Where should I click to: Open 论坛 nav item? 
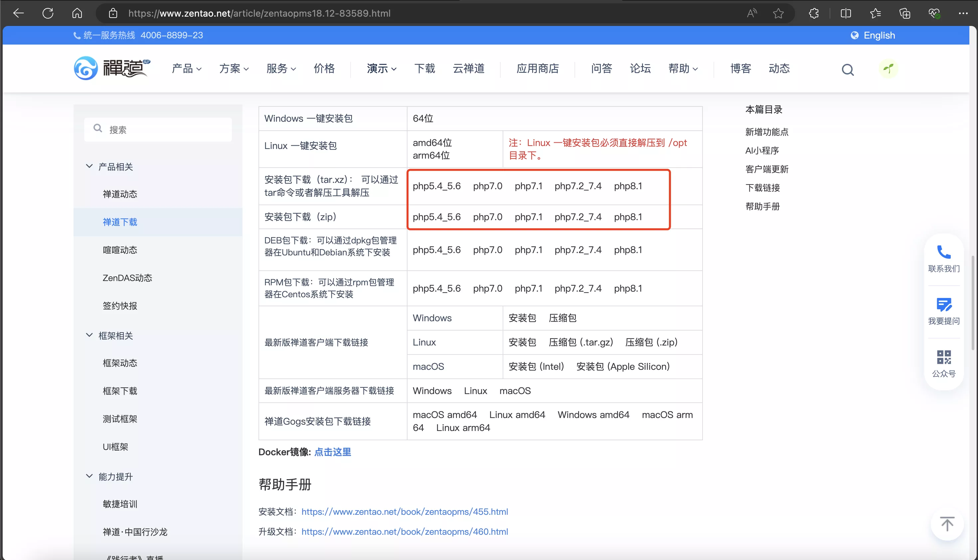(x=640, y=69)
